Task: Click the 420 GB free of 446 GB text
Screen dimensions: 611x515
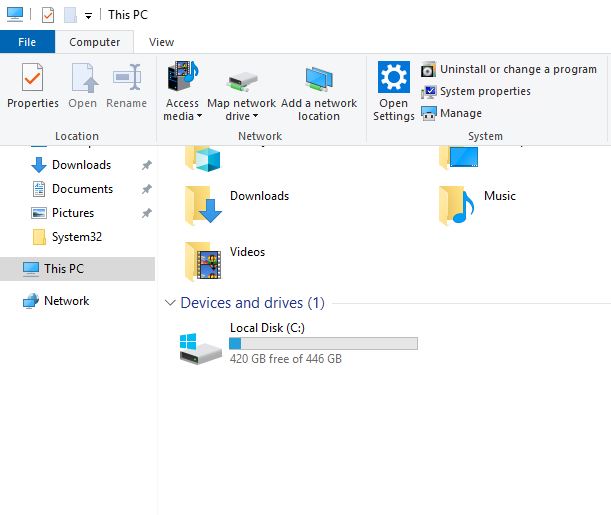Action: tap(286, 359)
